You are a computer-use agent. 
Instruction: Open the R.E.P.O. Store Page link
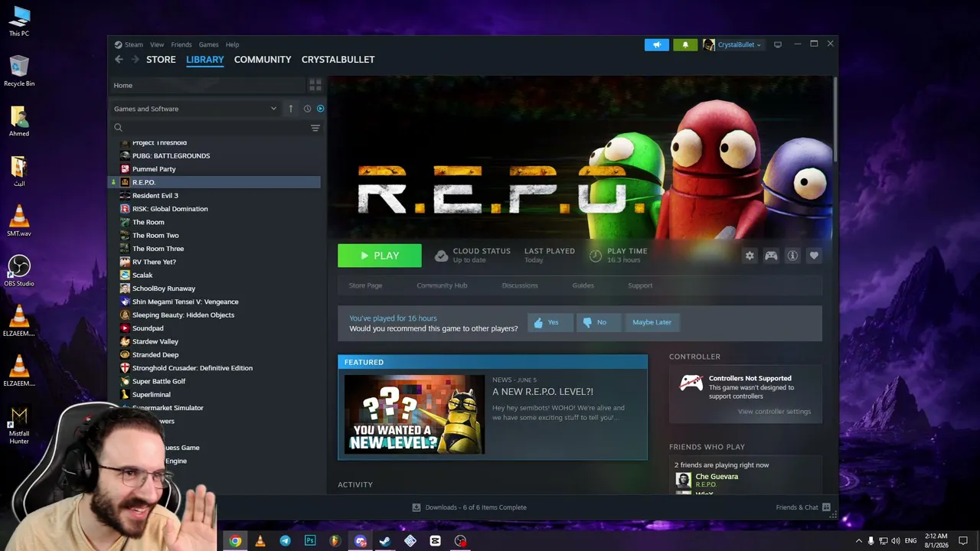(365, 285)
